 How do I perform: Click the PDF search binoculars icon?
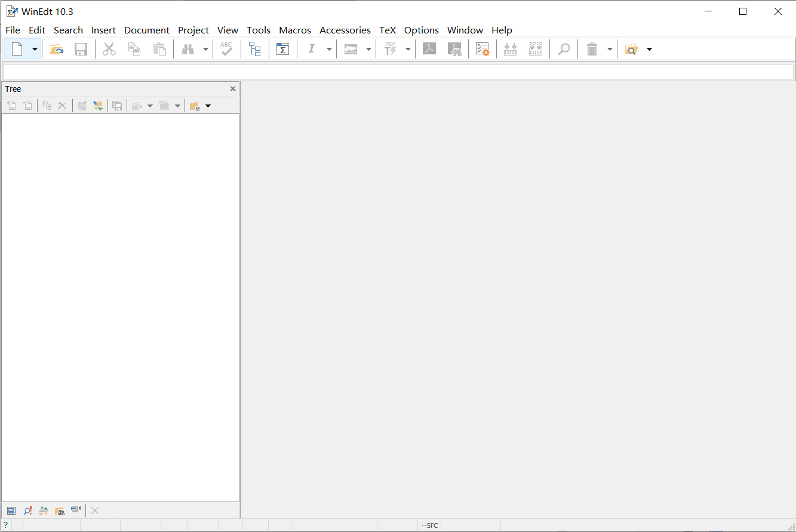click(x=454, y=49)
